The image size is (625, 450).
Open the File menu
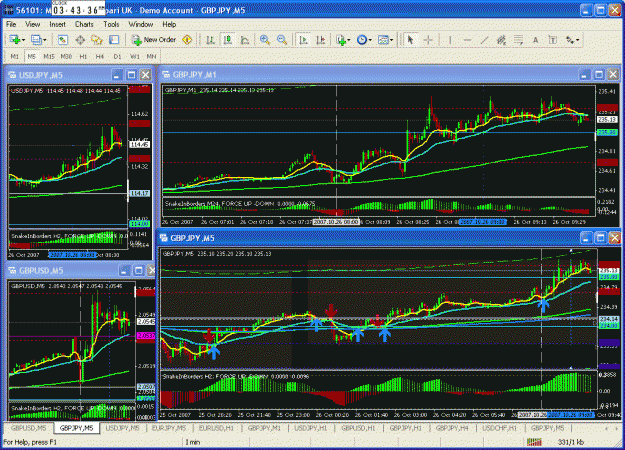pos(11,24)
